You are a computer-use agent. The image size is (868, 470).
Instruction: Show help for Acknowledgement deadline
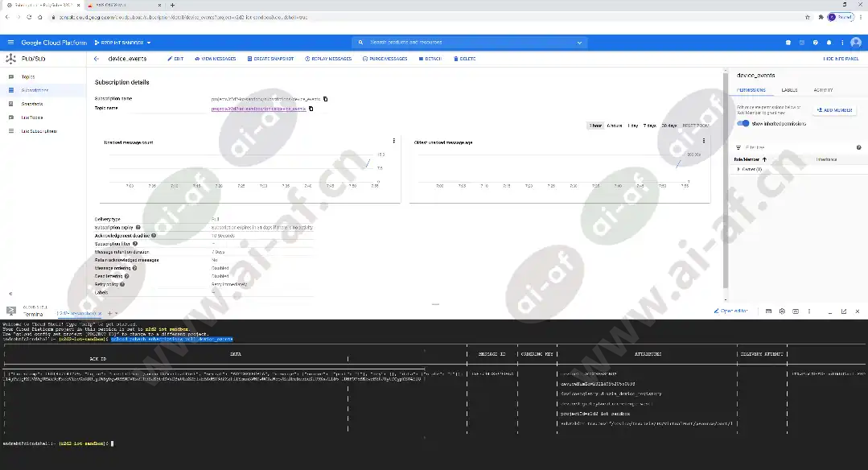pos(154,235)
